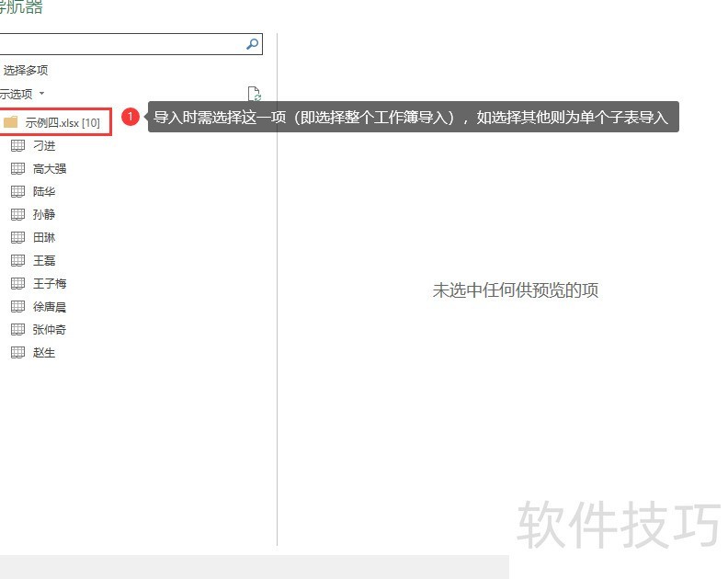Select the 赵生 sheet name
Screen dimensions: 728x579
[44, 352]
